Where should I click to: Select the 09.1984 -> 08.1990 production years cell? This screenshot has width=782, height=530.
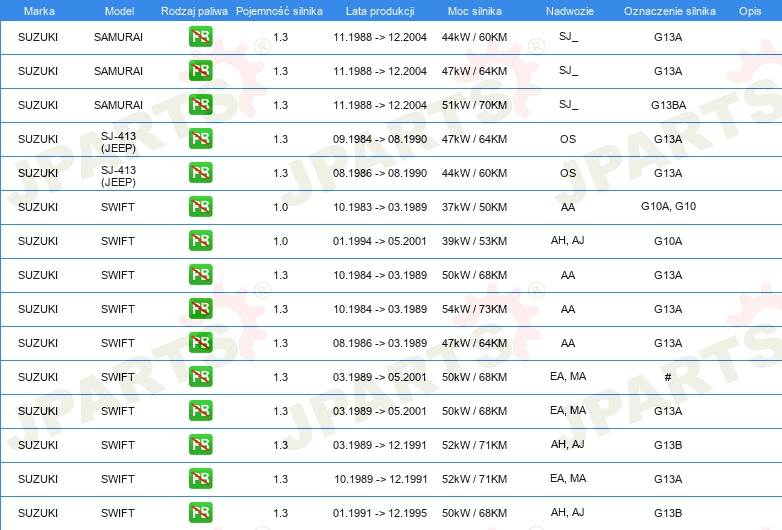click(380, 139)
